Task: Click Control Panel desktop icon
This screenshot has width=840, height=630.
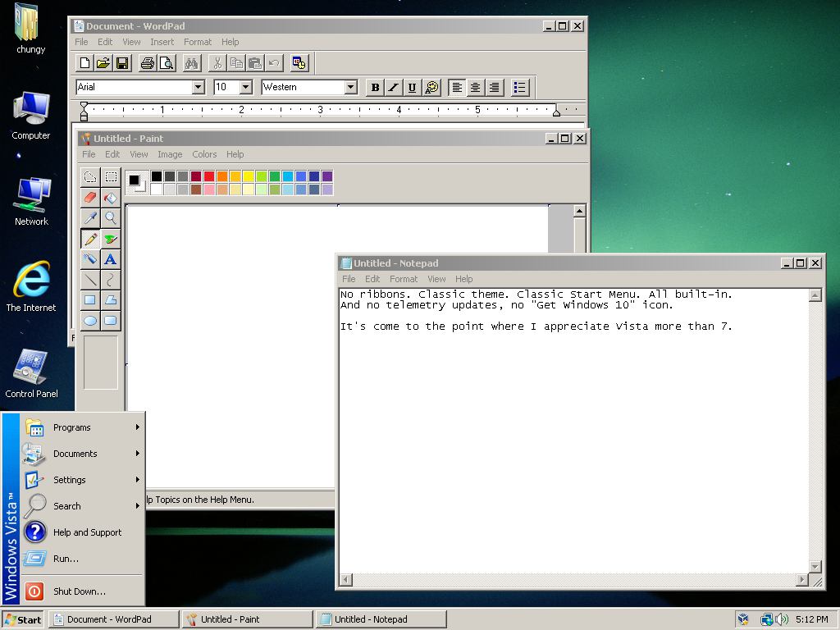Action: pyautogui.click(x=31, y=373)
